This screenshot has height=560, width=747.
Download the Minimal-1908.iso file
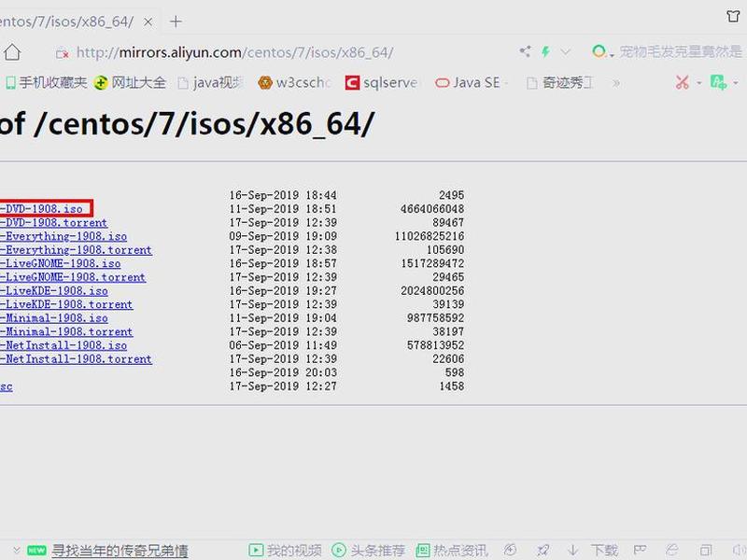[54, 318]
